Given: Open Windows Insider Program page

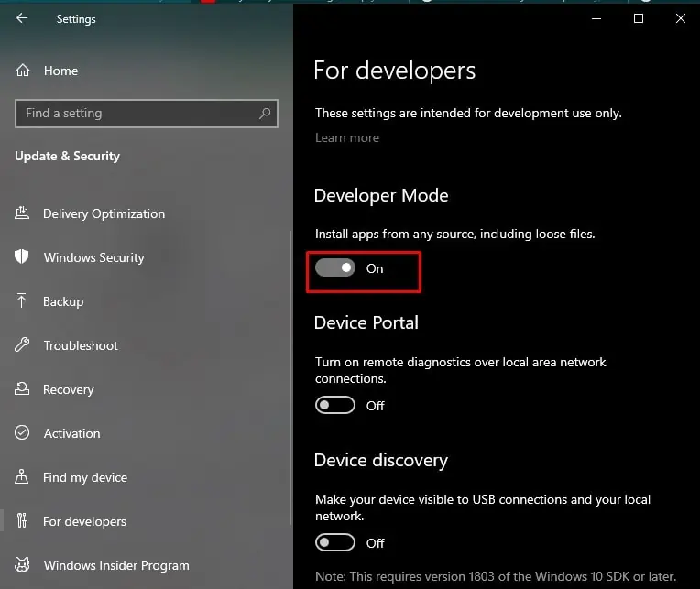Looking at the screenshot, I should [116, 566].
